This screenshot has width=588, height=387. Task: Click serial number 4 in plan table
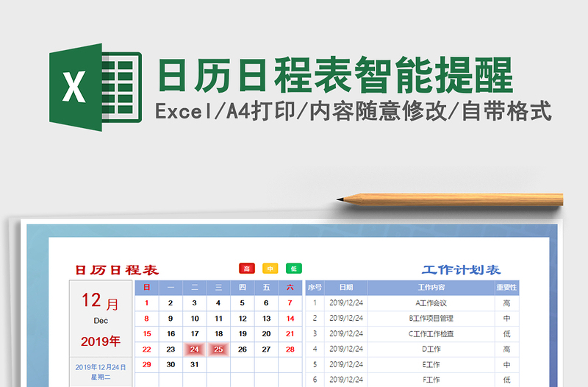pos(315,349)
